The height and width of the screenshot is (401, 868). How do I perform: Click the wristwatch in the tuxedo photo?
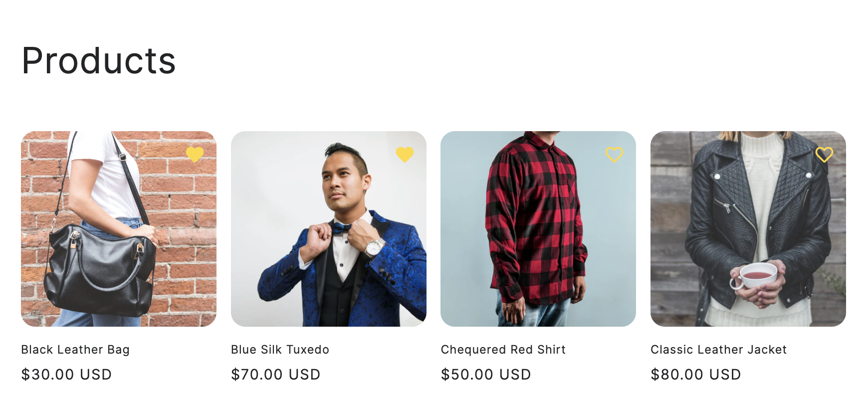tap(373, 247)
